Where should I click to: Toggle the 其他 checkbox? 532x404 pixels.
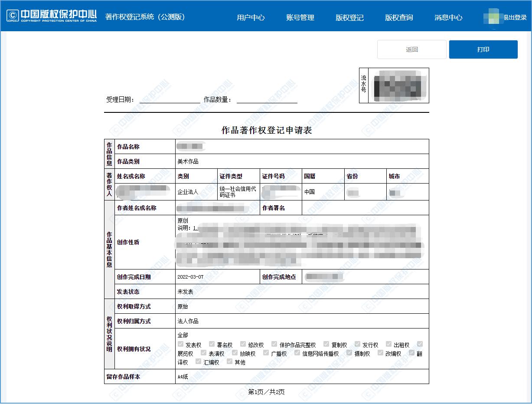pyautogui.click(x=229, y=361)
